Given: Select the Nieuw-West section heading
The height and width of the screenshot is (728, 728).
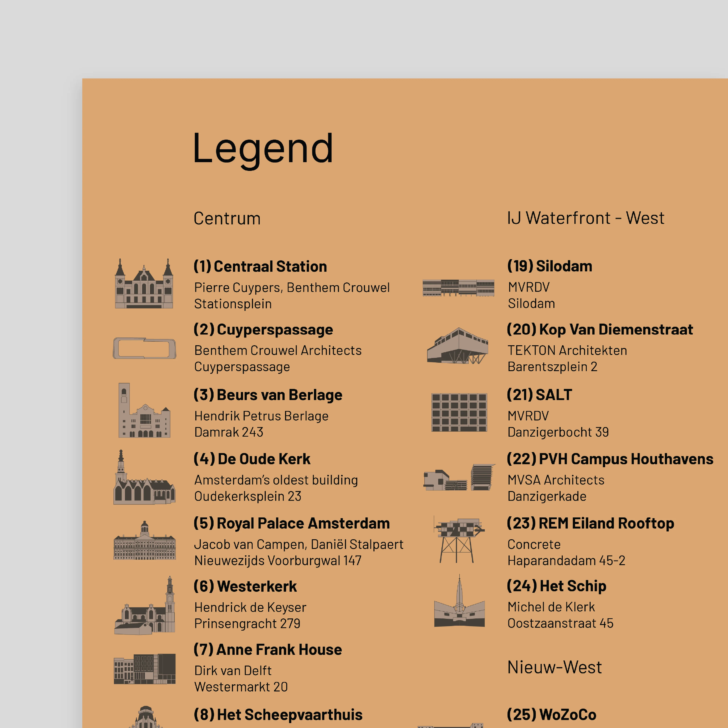Looking at the screenshot, I should coord(554,667).
